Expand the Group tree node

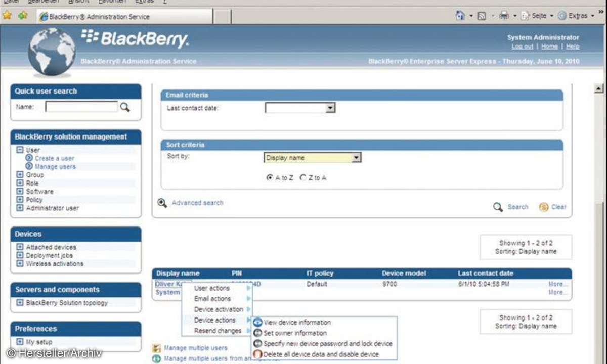coord(20,175)
